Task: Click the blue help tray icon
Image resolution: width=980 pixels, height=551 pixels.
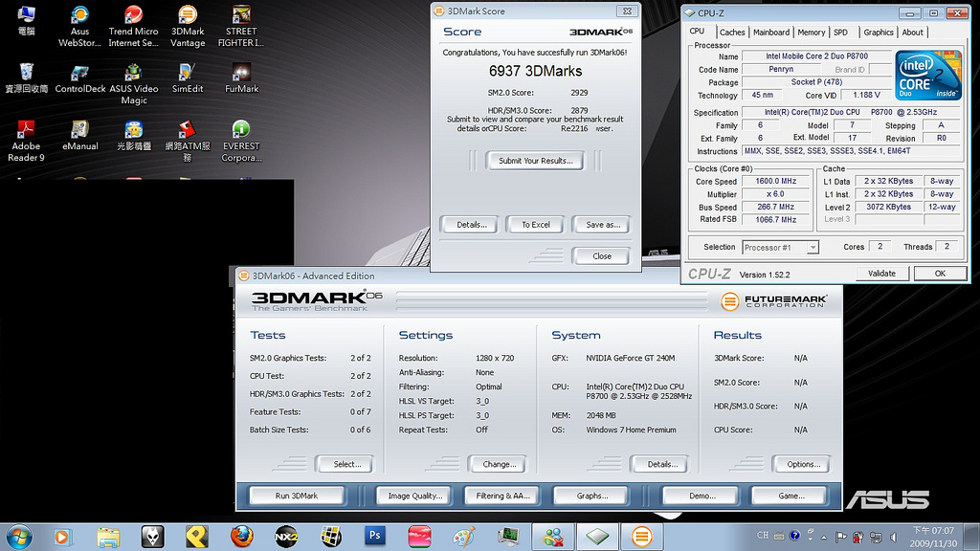Action: [794, 536]
